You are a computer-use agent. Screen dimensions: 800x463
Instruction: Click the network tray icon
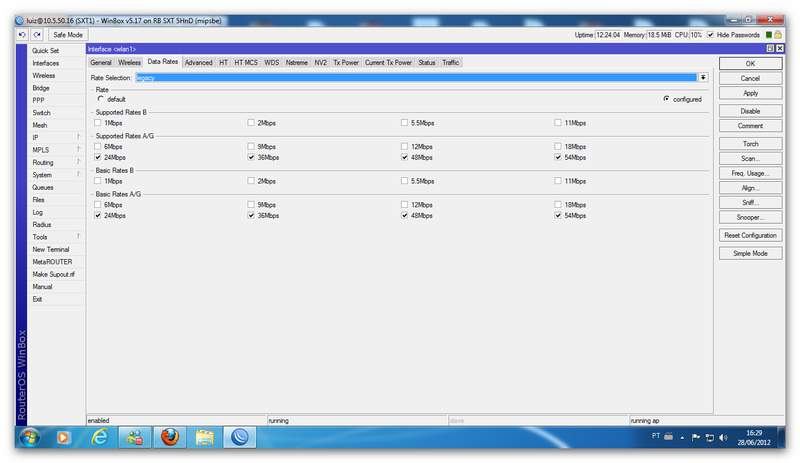(x=710, y=437)
